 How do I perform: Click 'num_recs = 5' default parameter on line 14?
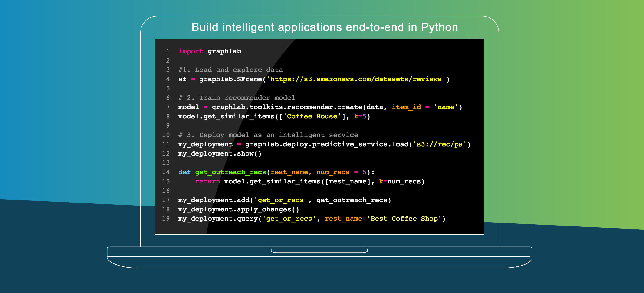341,172
